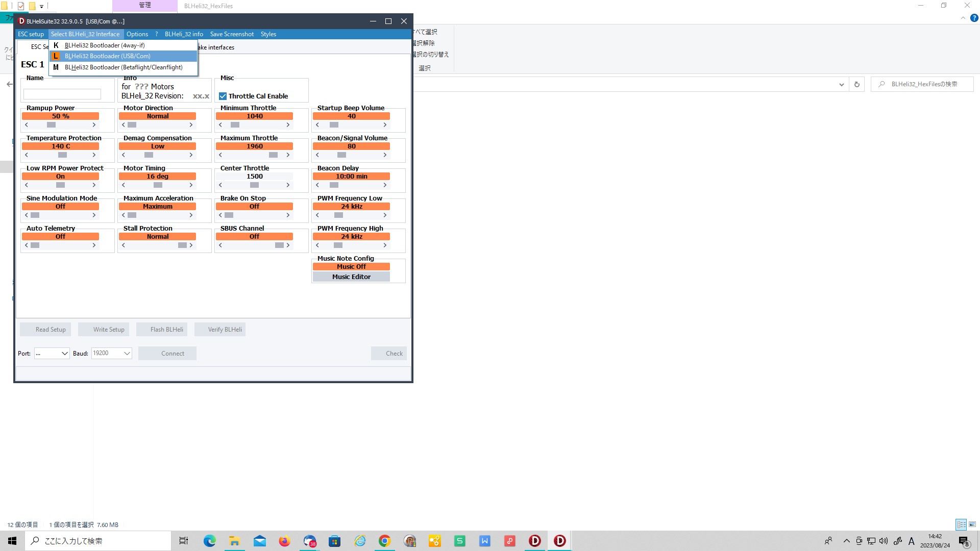Toggle the Music Off setting
Image resolution: width=980 pixels, height=551 pixels.
[351, 267]
